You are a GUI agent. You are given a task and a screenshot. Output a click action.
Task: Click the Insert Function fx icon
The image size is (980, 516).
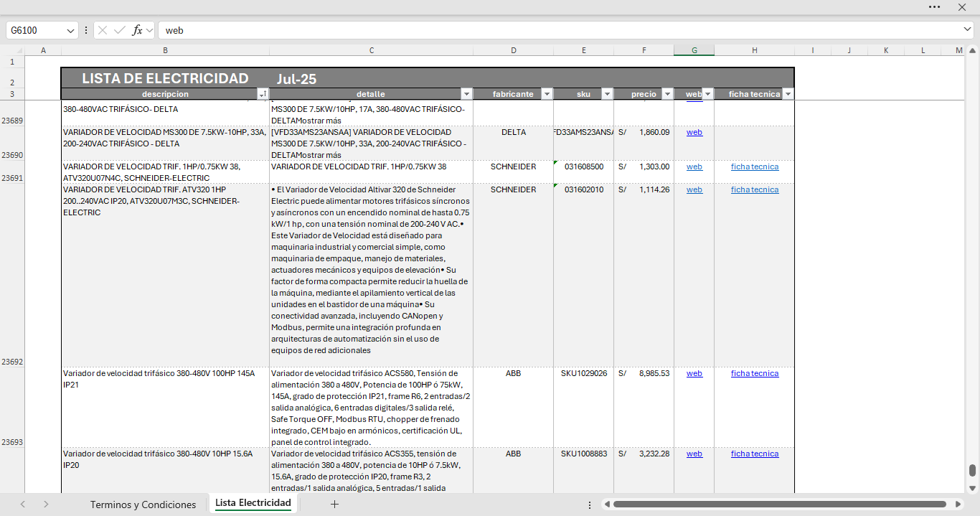tap(137, 30)
